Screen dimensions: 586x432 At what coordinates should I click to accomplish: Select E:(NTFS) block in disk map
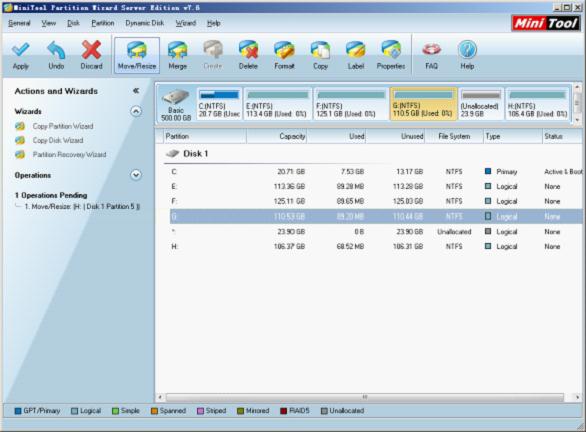[277, 104]
